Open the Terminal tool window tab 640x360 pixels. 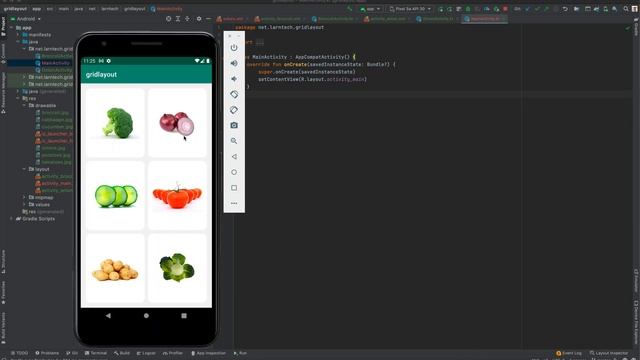(x=96, y=353)
